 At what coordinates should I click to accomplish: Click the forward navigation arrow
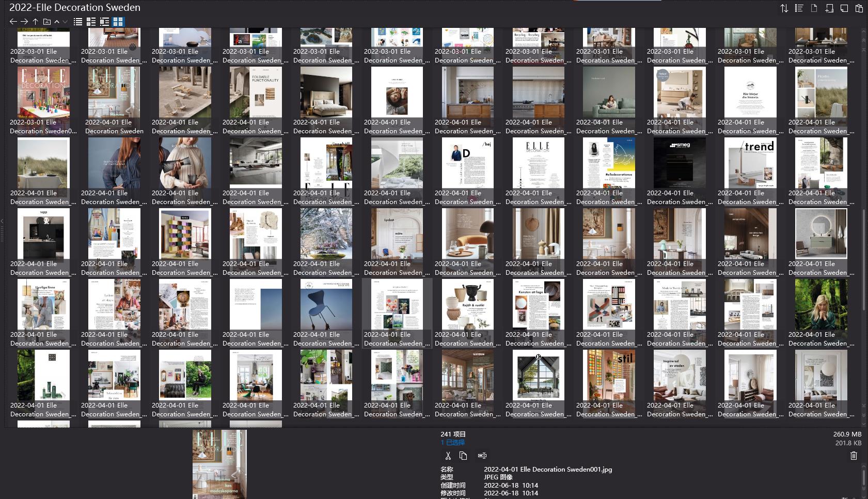tap(24, 22)
